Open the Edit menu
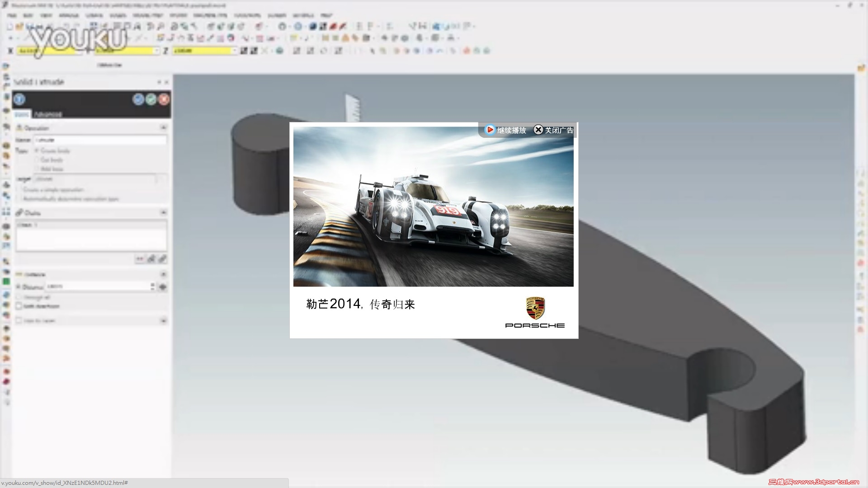 click(x=28, y=15)
